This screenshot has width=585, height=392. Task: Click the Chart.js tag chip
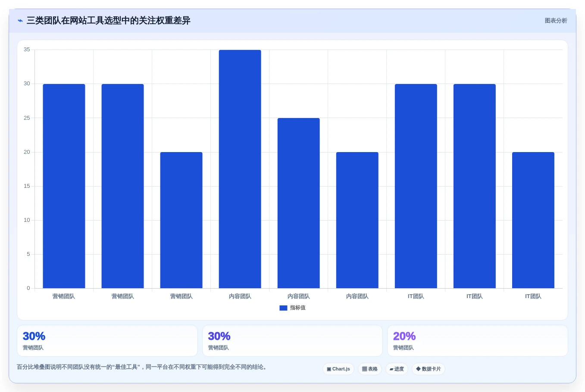(338, 369)
